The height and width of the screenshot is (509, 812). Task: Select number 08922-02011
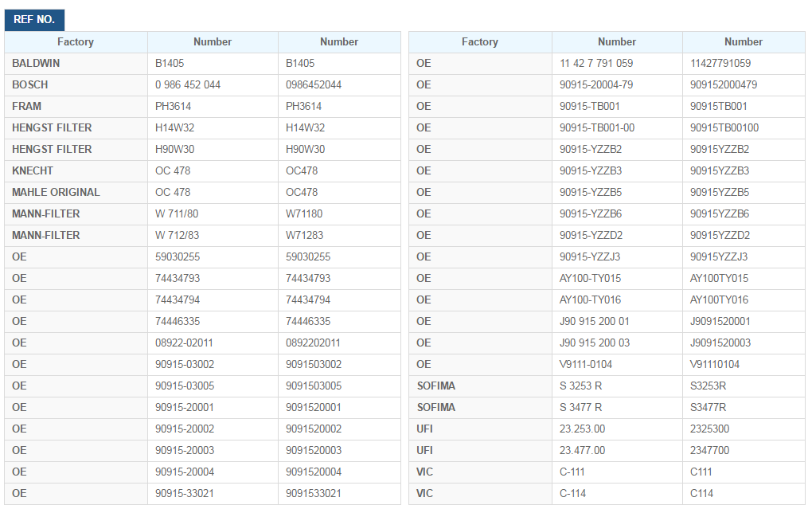(184, 343)
